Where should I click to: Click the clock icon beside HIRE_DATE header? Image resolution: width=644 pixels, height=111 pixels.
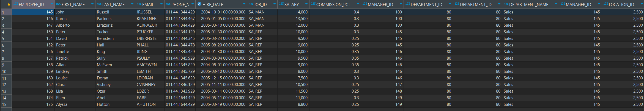199,4
